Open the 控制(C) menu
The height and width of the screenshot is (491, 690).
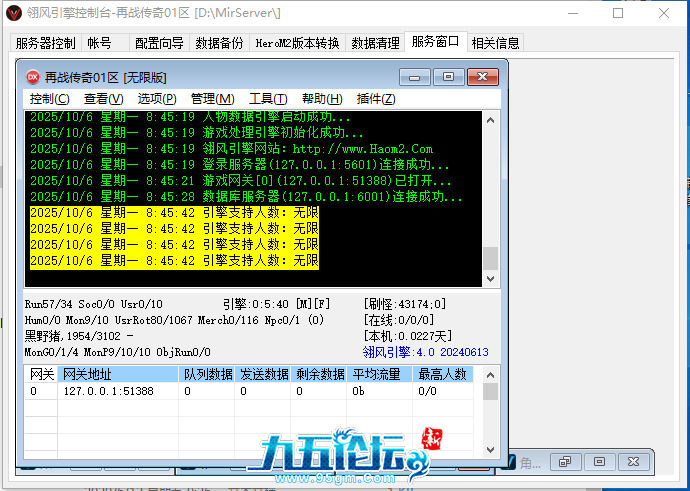pyautogui.click(x=49, y=99)
